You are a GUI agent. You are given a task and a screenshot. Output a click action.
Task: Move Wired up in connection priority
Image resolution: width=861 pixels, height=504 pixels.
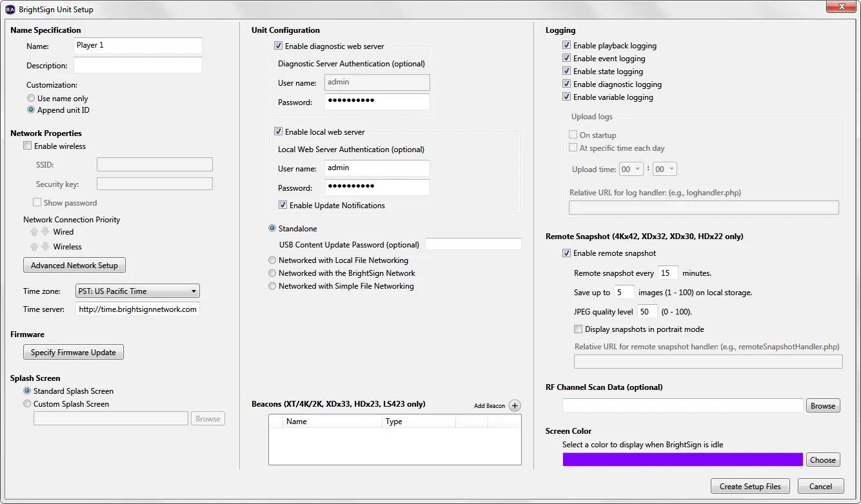pos(34,232)
